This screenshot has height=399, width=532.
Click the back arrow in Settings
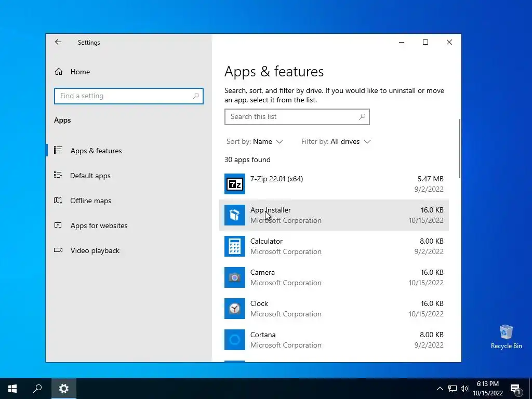(x=58, y=42)
